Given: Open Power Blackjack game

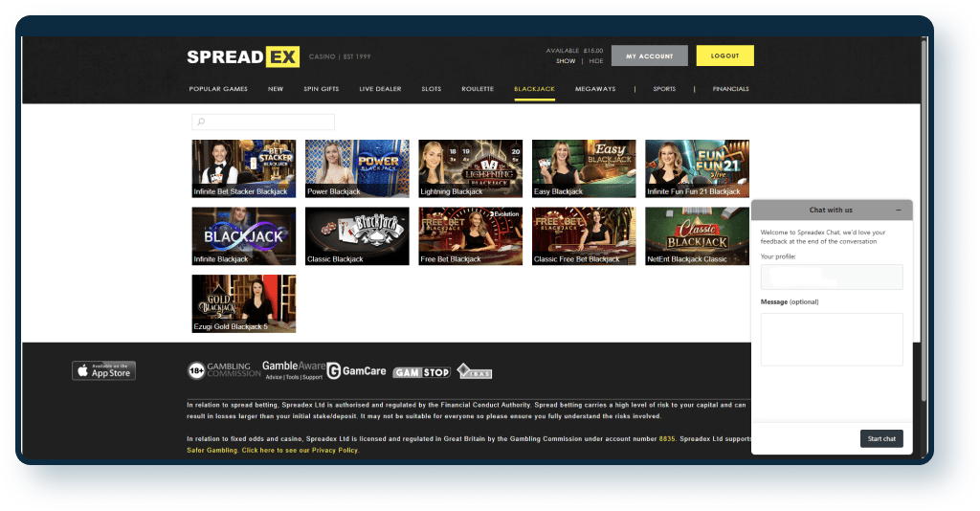Looking at the screenshot, I should [x=357, y=168].
